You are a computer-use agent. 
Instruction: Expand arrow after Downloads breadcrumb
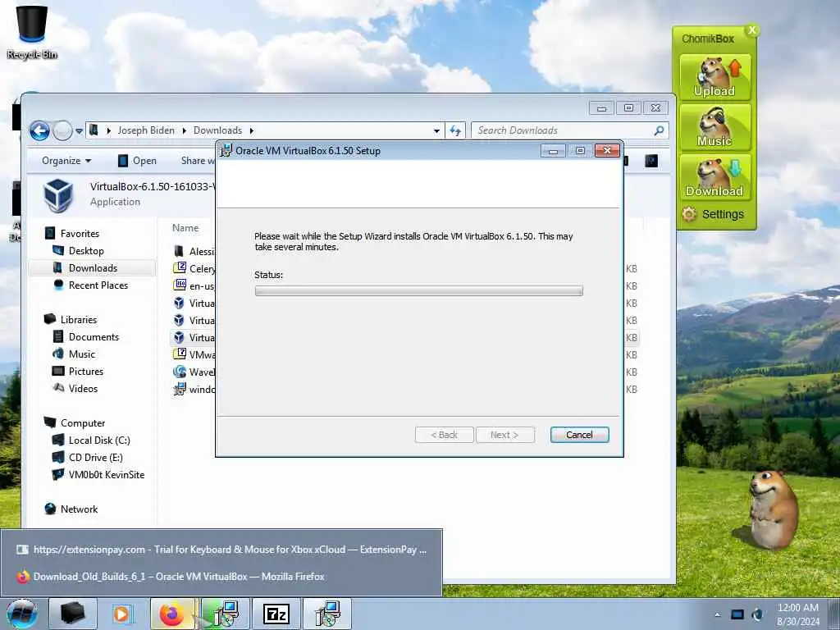251,130
